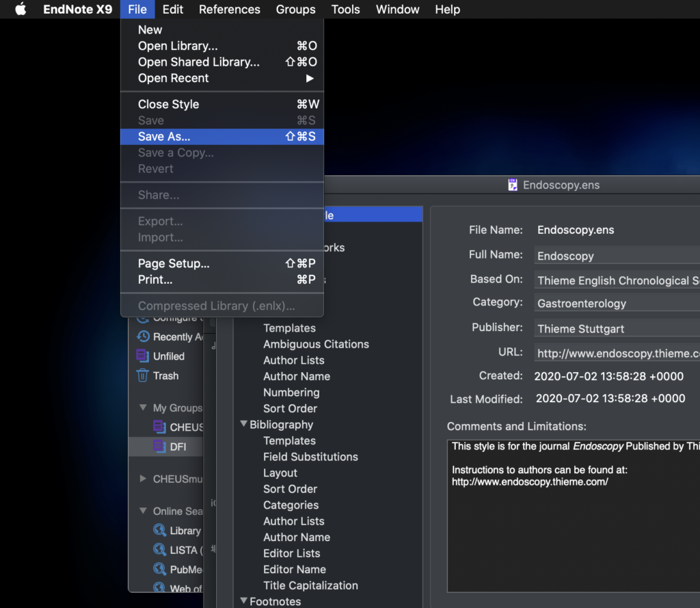Select Editor Name in style tree

tap(295, 569)
